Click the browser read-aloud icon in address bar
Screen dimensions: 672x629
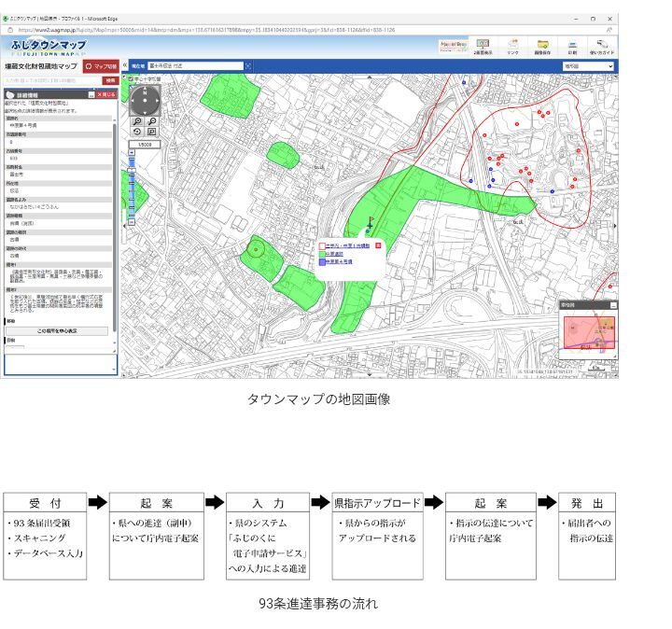609,30
